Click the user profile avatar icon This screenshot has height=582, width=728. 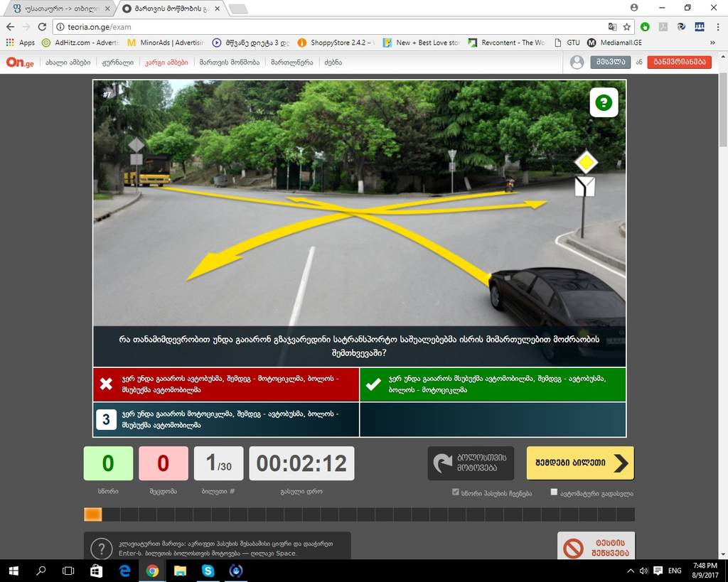tap(577, 63)
